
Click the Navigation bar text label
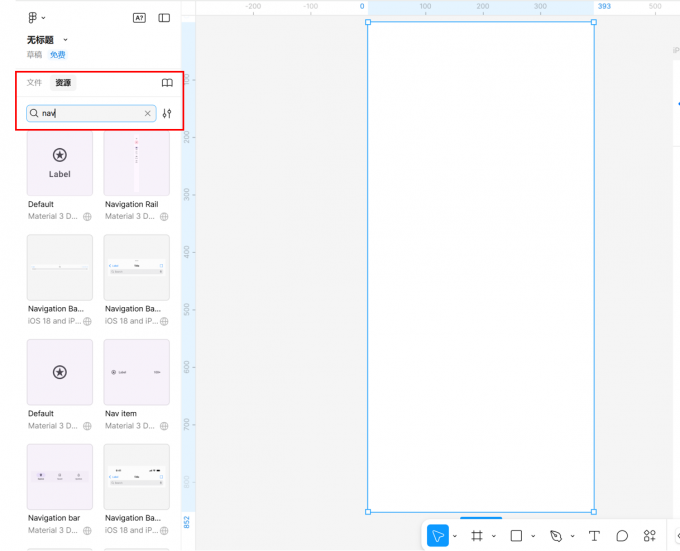pos(54,518)
